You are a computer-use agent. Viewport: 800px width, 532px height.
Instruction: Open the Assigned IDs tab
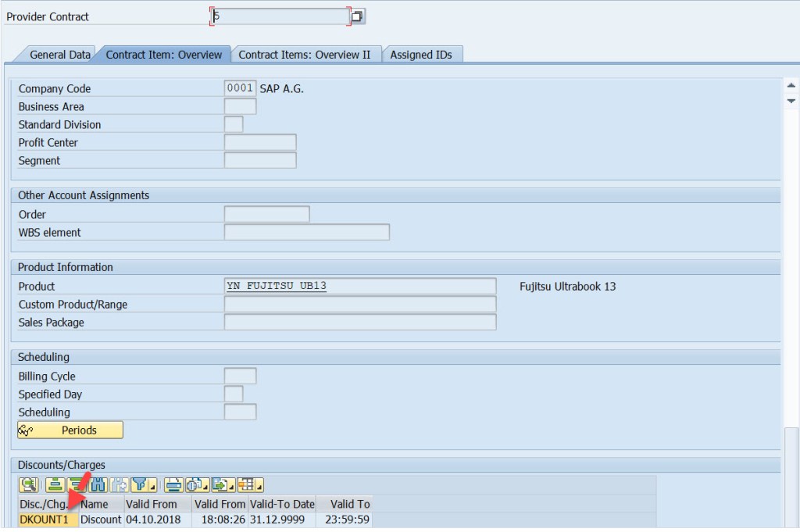click(x=423, y=55)
